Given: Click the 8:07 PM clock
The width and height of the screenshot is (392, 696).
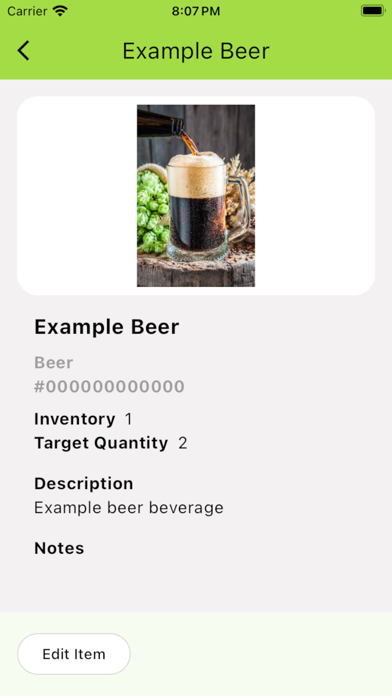Looking at the screenshot, I should pyautogui.click(x=196, y=11).
